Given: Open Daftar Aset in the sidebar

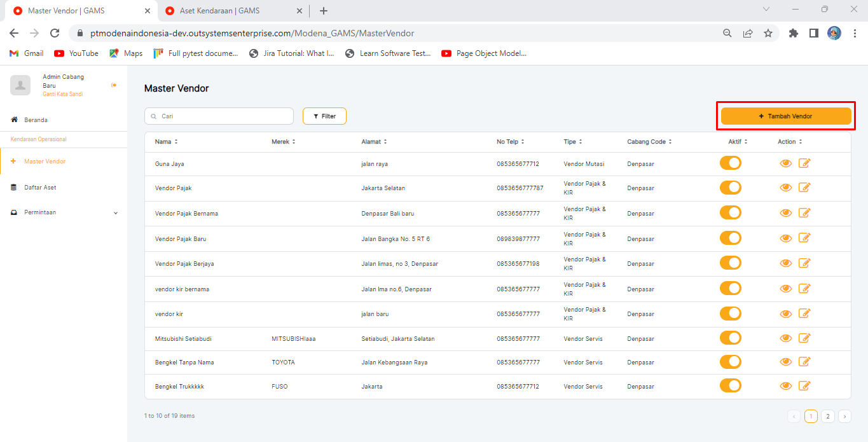Looking at the screenshot, I should 40,188.
